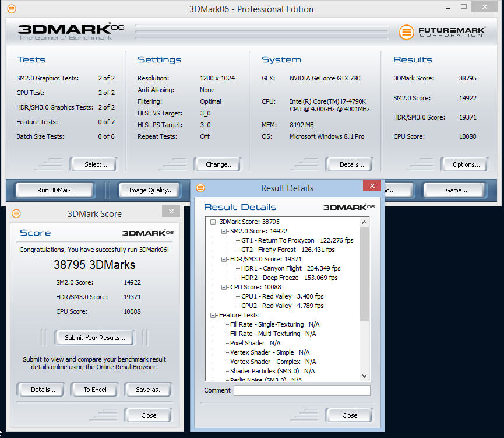This screenshot has height=438, width=504.
Task: Click scrollbar up arrow in Result Details tree
Action: [x=364, y=222]
